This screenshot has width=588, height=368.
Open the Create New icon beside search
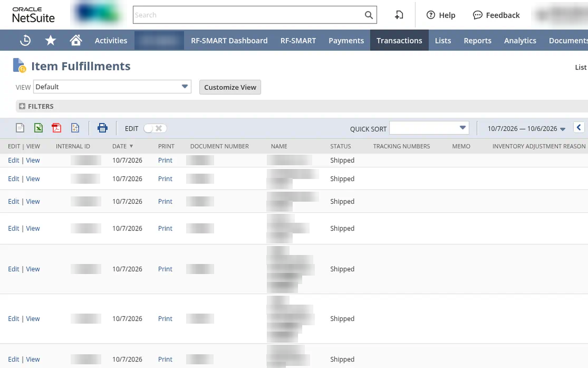(399, 15)
